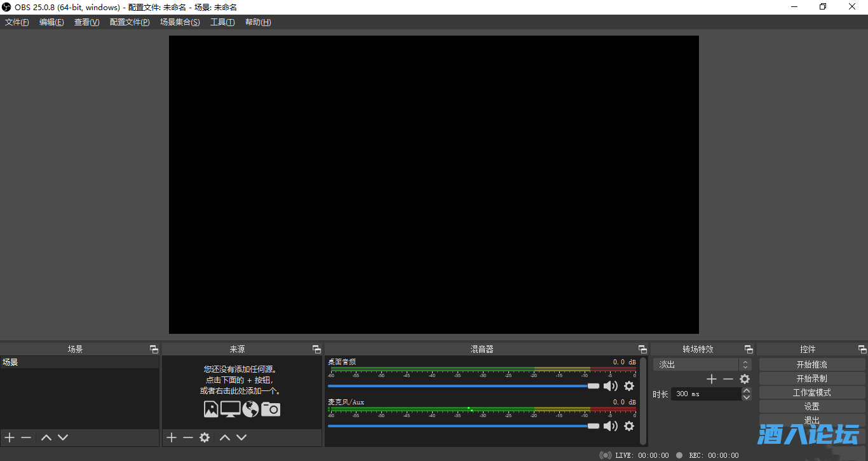Click the black preview canvas

click(434, 184)
